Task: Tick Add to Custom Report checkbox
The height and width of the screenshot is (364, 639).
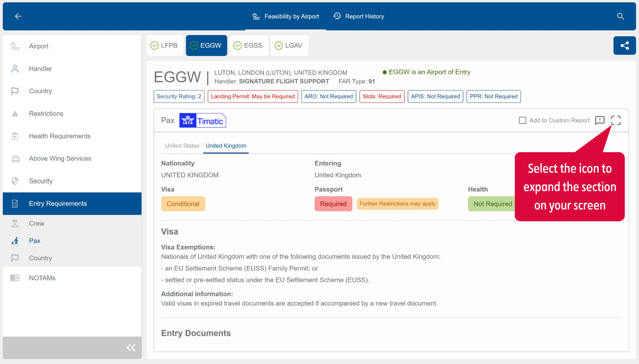Action: pos(522,120)
